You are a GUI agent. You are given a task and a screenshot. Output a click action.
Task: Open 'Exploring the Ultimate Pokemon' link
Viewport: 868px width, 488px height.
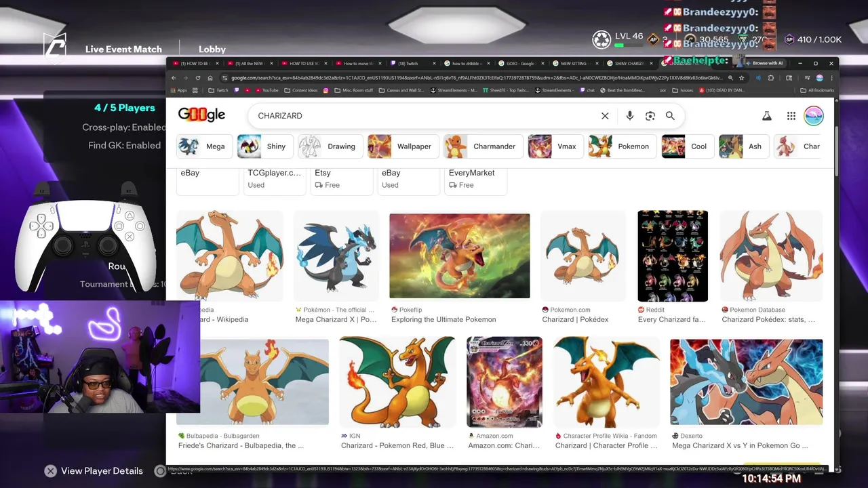coord(443,319)
